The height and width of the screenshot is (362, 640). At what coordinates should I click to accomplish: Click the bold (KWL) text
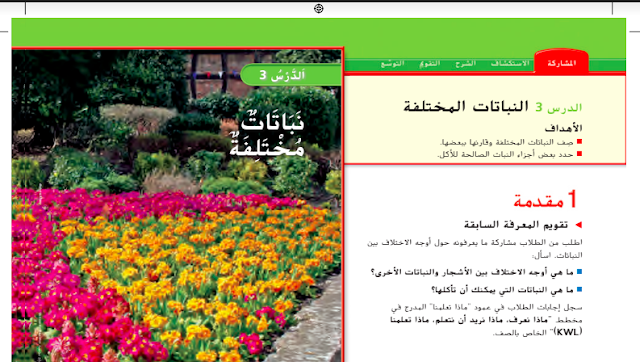coord(568,332)
